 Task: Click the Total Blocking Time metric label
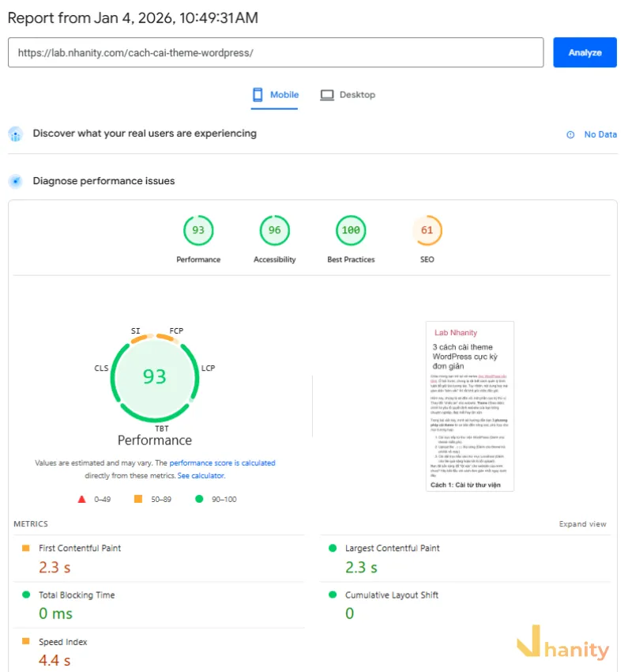[x=77, y=595]
